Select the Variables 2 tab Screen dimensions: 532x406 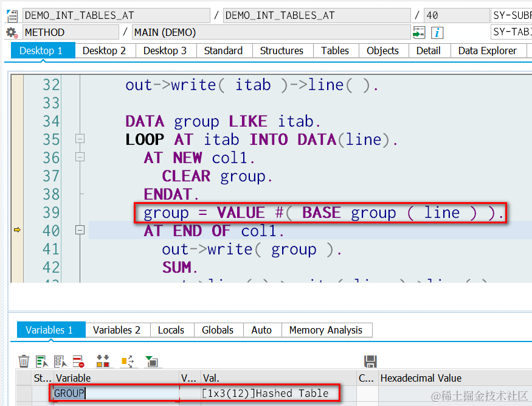(x=117, y=330)
